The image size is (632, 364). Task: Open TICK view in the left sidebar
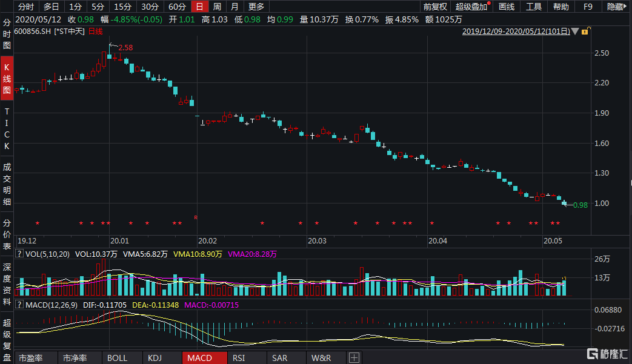point(7,129)
